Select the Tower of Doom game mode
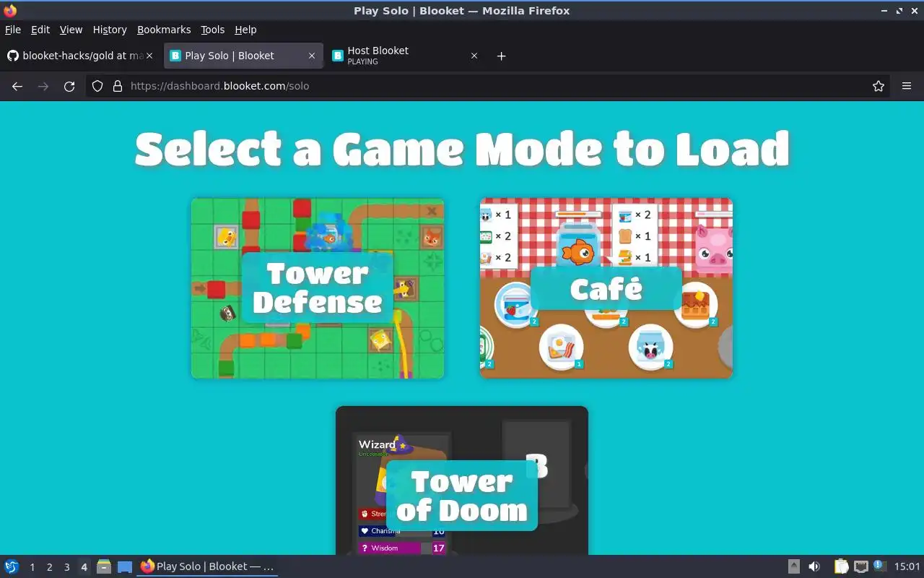 [x=462, y=480]
